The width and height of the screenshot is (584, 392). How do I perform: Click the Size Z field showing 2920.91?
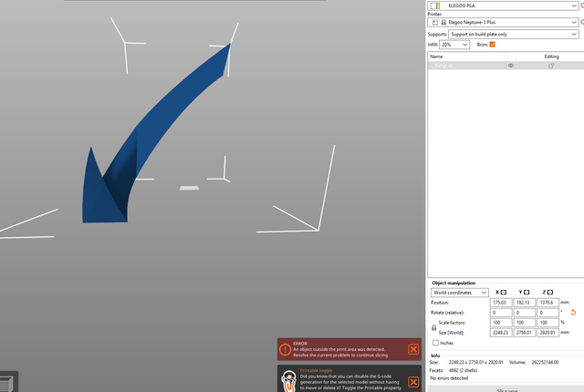pos(547,333)
